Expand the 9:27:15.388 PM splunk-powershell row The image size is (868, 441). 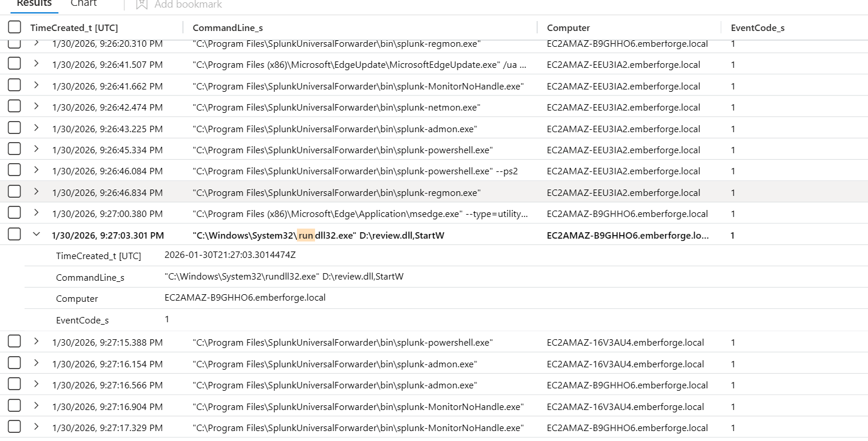coord(36,342)
